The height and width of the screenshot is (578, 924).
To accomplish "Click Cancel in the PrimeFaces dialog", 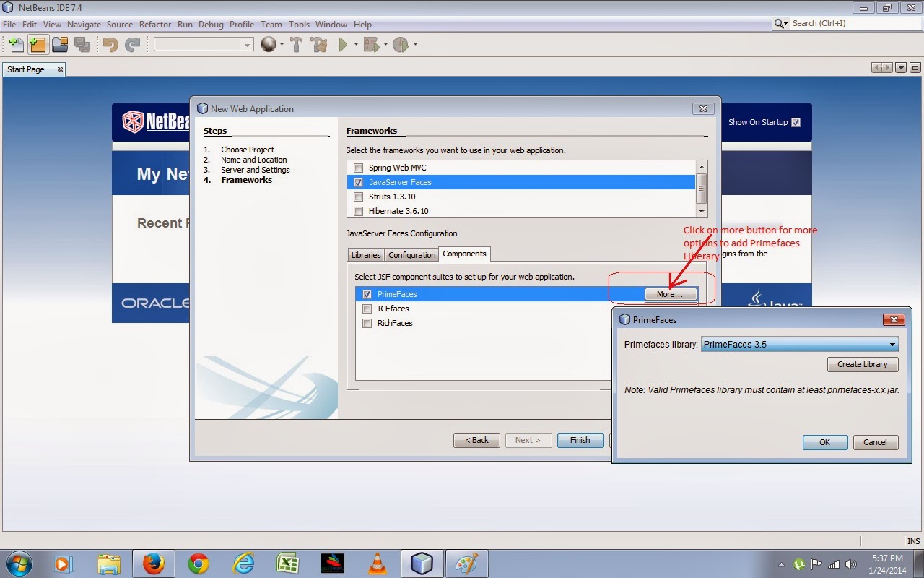I will tap(875, 442).
